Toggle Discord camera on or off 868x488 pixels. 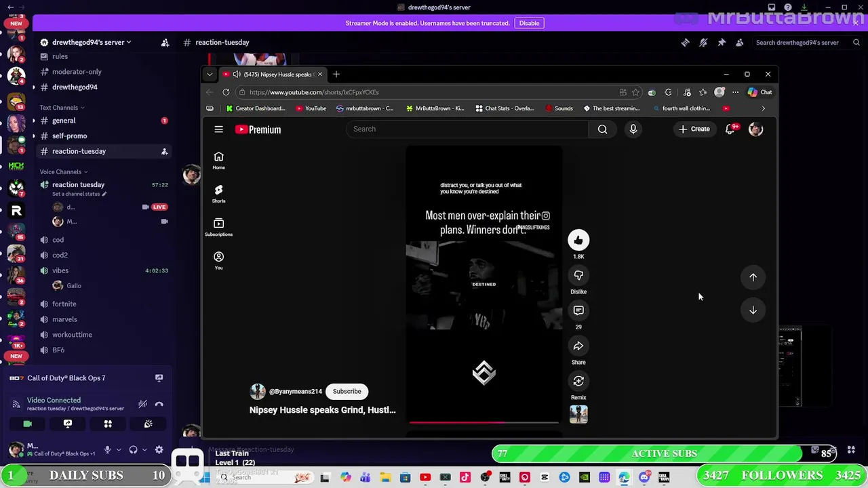pyautogui.click(x=28, y=424)
